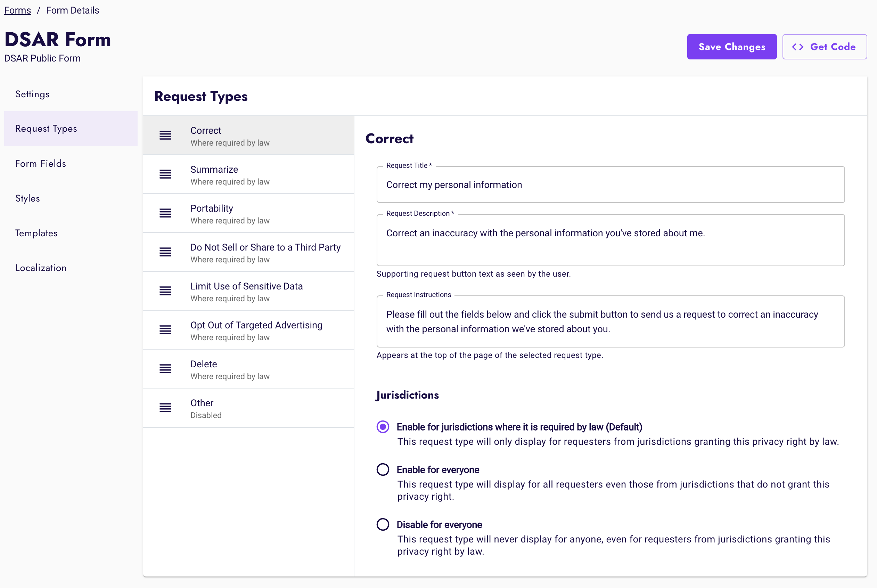Click inside the Request Title field
The height and width of the screenshot is (588, 877).
pos(610,185)
